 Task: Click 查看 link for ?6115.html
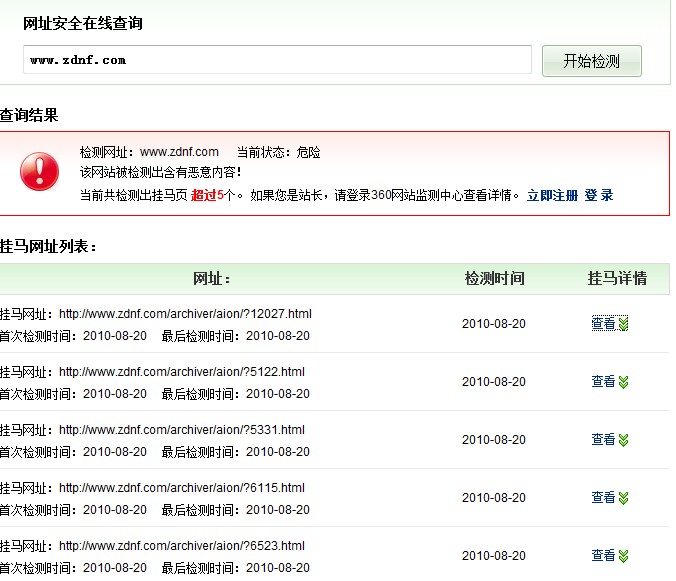point(603,498)
